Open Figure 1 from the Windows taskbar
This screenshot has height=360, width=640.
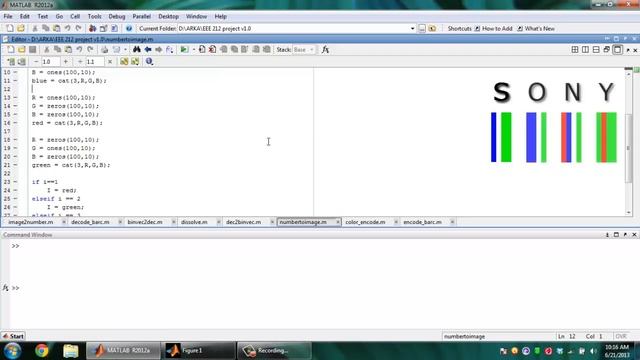pos(199,351)
